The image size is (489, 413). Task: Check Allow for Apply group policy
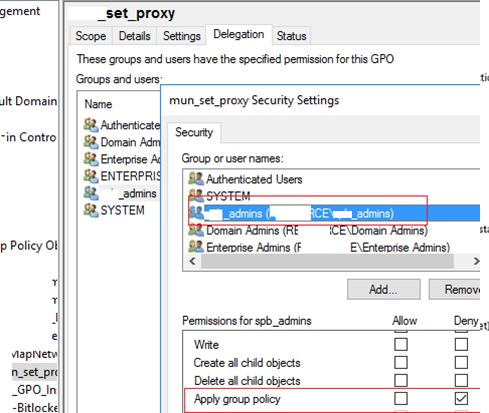click(401, 398)
